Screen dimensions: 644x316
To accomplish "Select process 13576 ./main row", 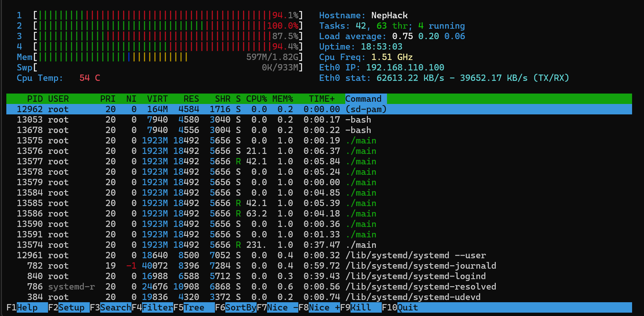I will (319, 151).
